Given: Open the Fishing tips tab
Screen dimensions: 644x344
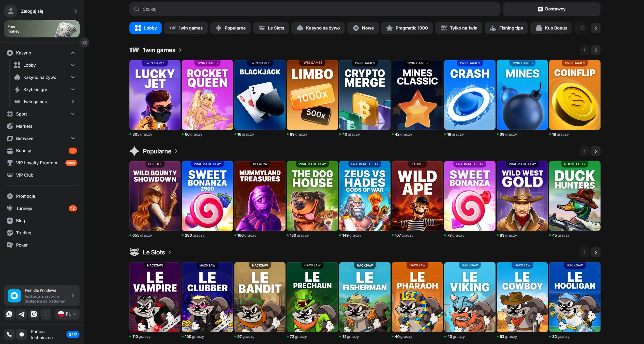Looking at the screenshot, I should pos(506,28).
